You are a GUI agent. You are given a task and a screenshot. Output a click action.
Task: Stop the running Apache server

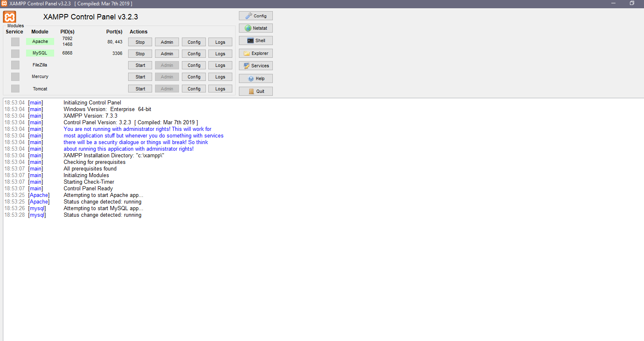pos(140,42)
